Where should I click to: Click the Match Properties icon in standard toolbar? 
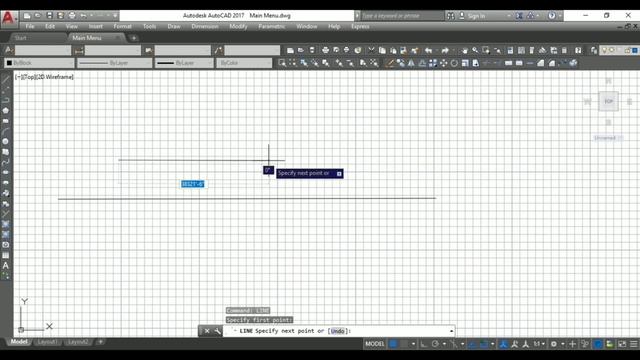click(415, 50)
